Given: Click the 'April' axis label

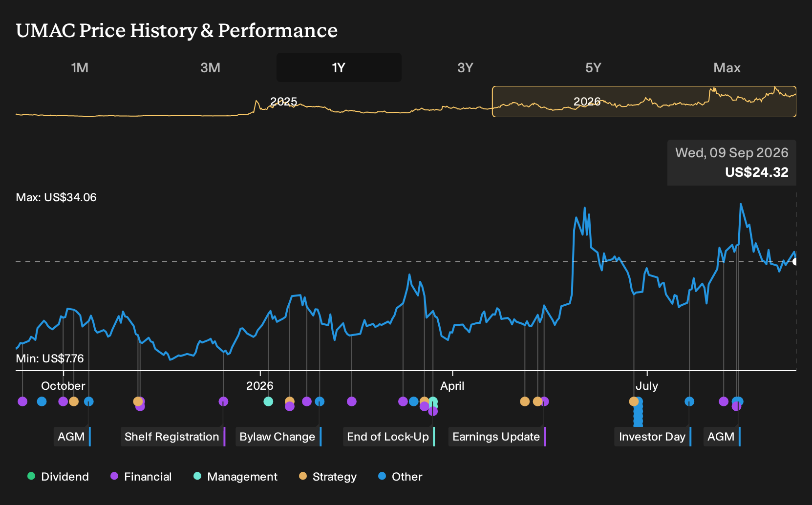Looking at the screenshot, I should pyautogui.click(x=452, y=386).
